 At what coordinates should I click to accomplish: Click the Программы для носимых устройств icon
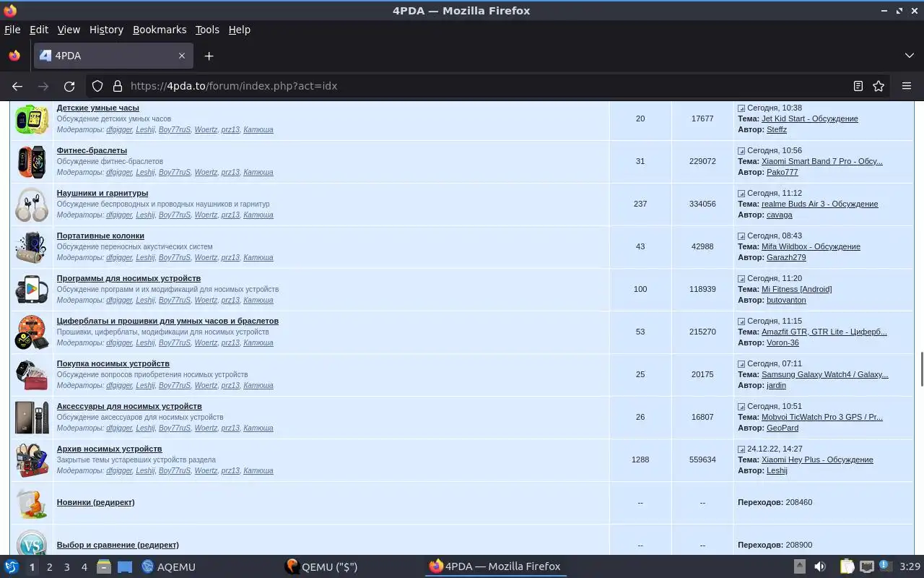(x=32, y=289)
